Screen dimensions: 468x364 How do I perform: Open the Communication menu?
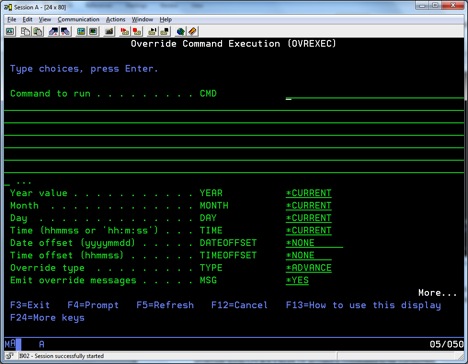click(78, 19)
